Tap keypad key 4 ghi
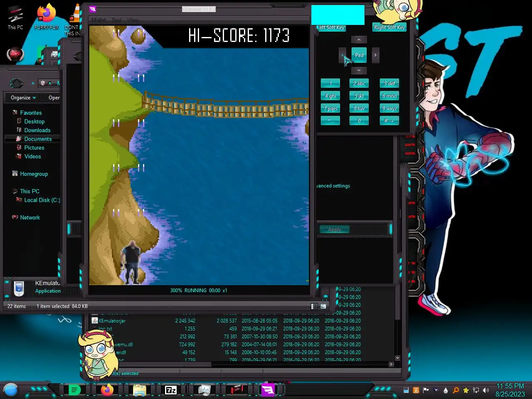Viewport: 532px width, 399px height. pyautogui.click(x=330, y=96)
